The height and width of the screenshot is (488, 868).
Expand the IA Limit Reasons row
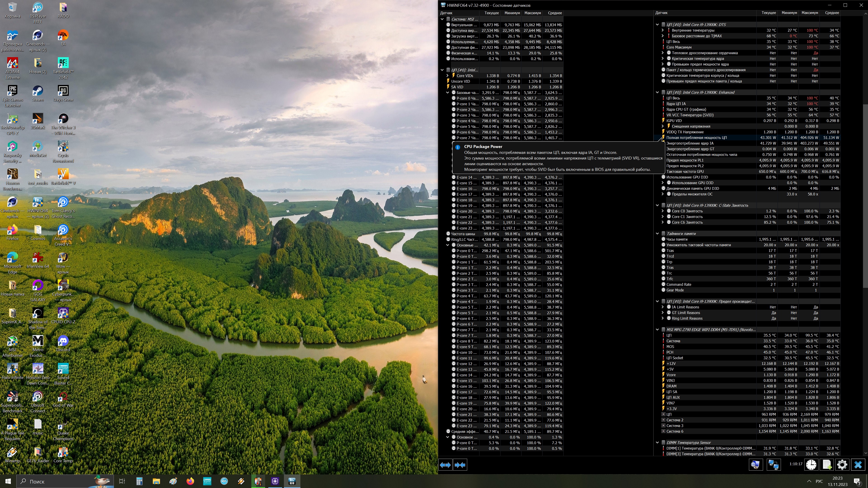[663, 307]
